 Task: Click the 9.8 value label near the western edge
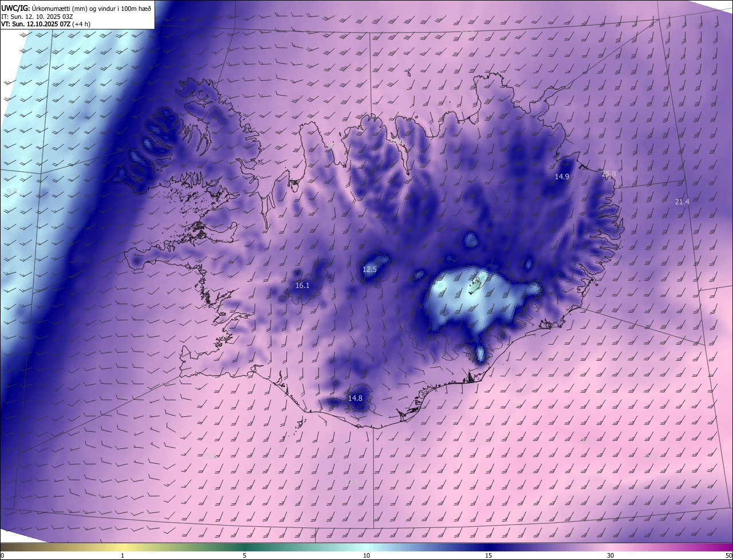click(11, 192)
